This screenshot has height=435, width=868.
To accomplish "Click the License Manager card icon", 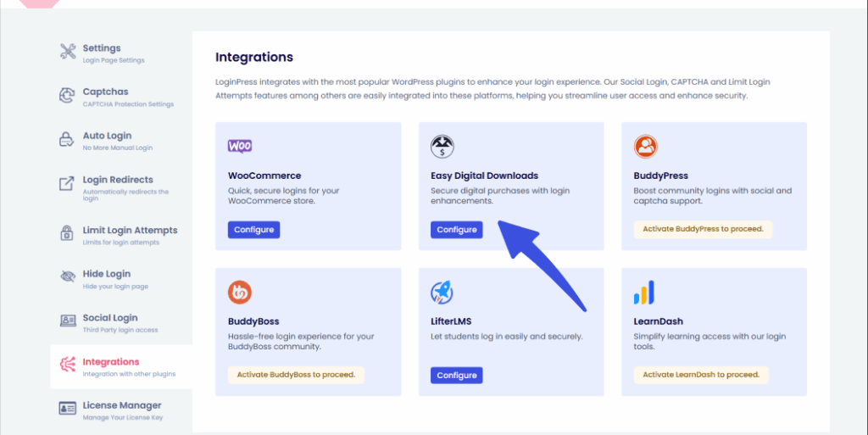I will pos(68,409).
